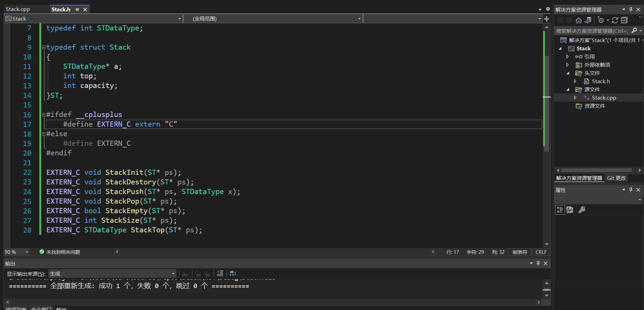Collapse the #ifdef __cplusplus code region
The width and height of the screenshot is (644, 310).
pos(44,115)
